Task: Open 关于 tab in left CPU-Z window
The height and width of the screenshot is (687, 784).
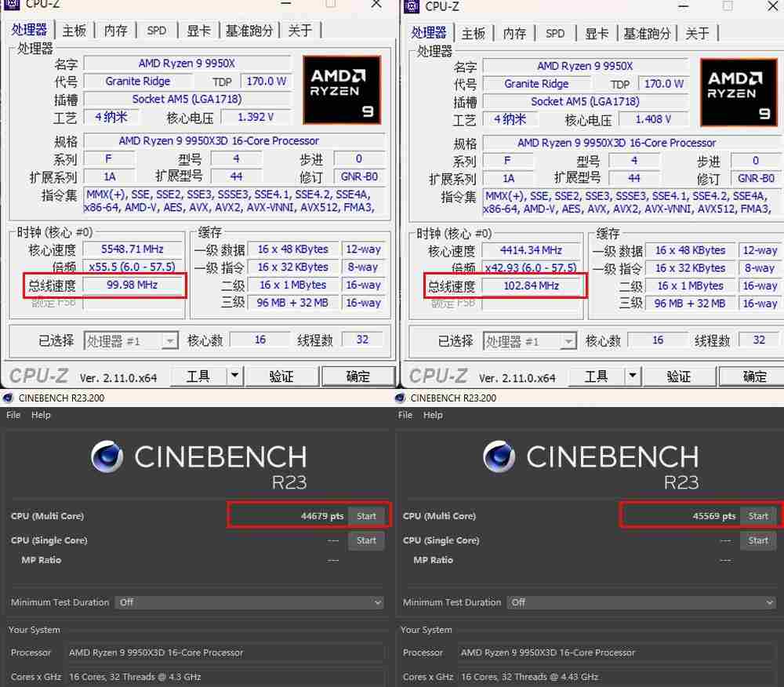Action: tap(300, 31)
